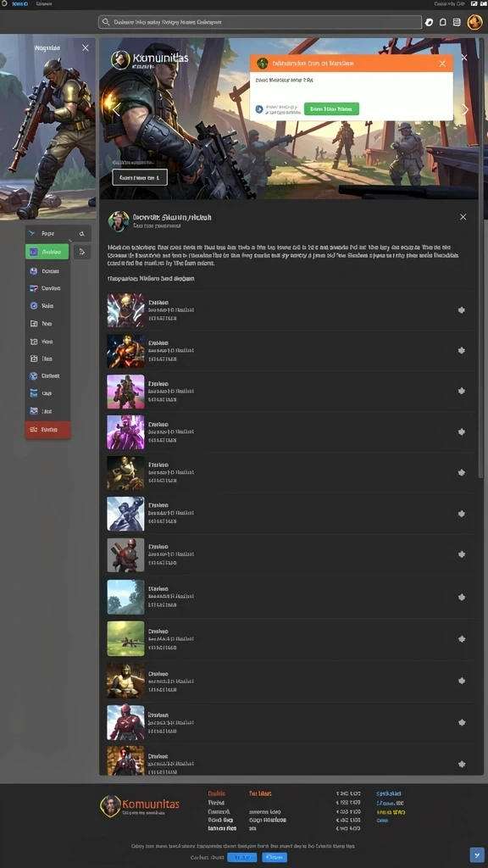488x868 pixels.
Task: Click the blue globe icon in sidebar menu
Action: click(x=34, y=376)
